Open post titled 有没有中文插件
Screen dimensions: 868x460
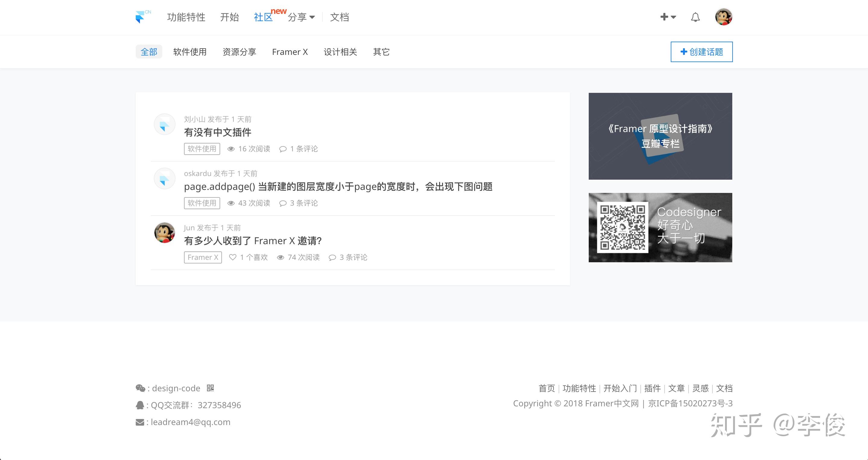click(x=218, y=132)
